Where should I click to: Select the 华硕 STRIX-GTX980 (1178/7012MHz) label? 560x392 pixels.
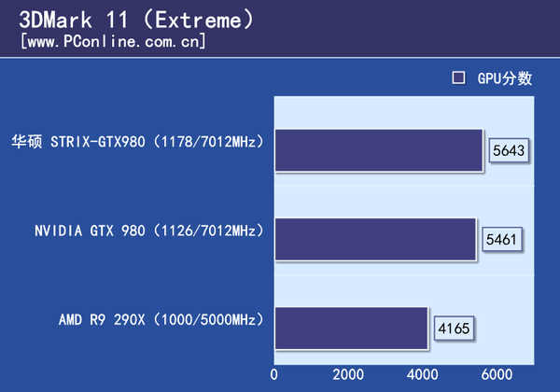(137, 142)
